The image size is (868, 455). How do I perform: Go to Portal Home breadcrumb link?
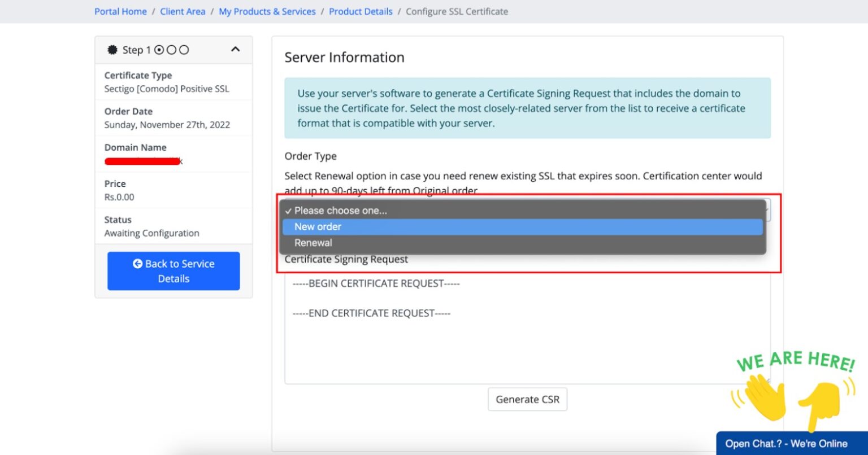[x=120, y=11]
